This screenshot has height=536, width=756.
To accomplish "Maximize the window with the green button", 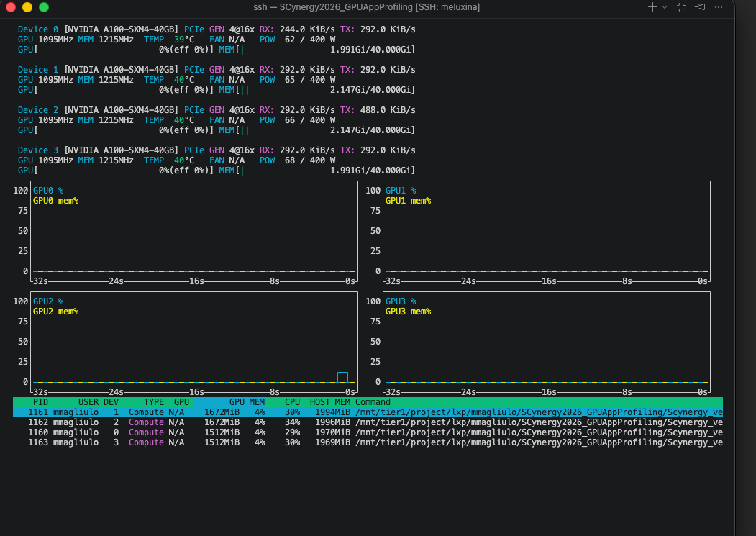I will click(44, 7).
